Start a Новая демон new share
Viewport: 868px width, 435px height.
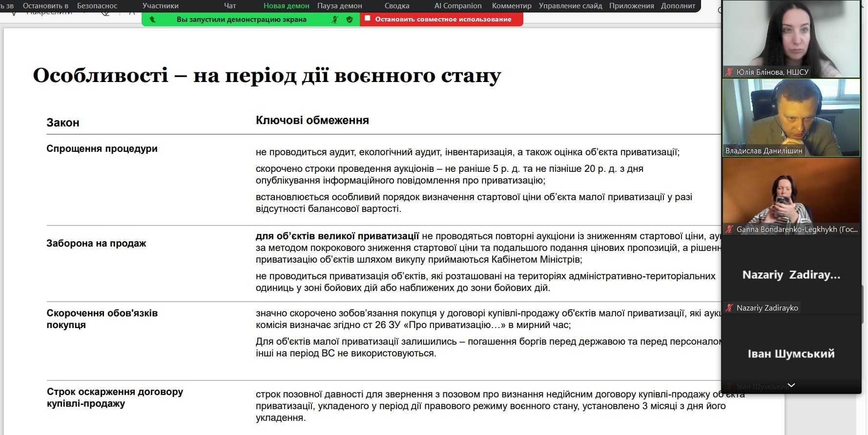coord(286,6)
